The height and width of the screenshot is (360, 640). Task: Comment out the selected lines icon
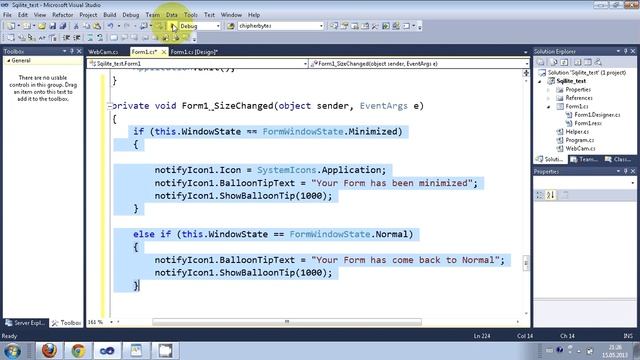(90, 38)
